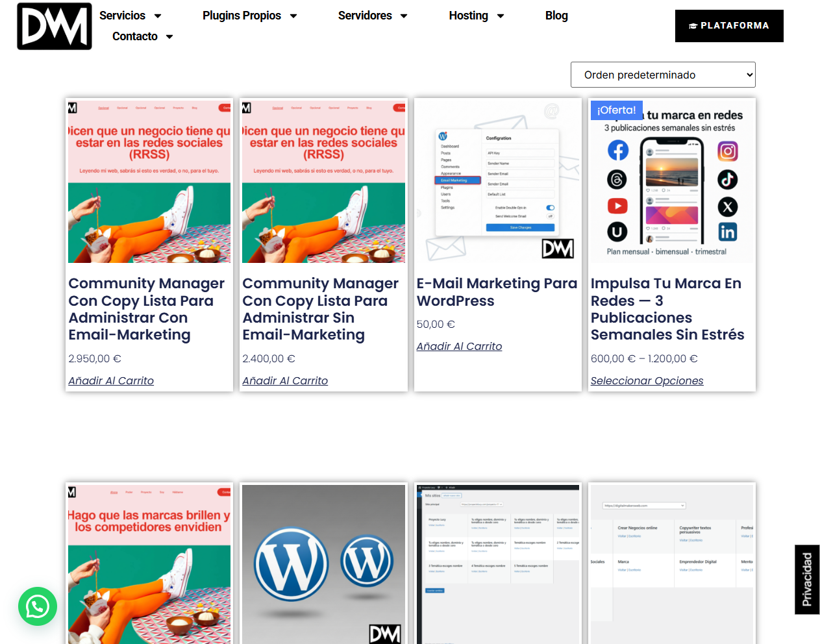
Task: Expand the Servicios dropdown arrow
Action: pos(158,16)
